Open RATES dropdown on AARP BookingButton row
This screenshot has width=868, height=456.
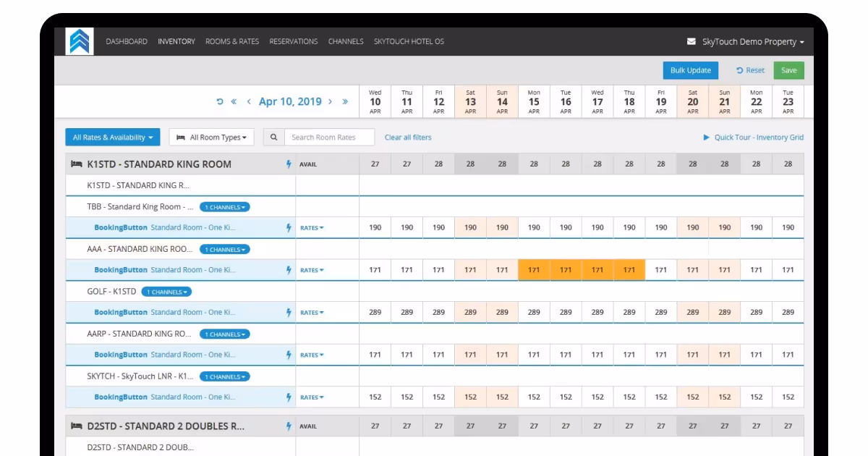coord(312,355)
